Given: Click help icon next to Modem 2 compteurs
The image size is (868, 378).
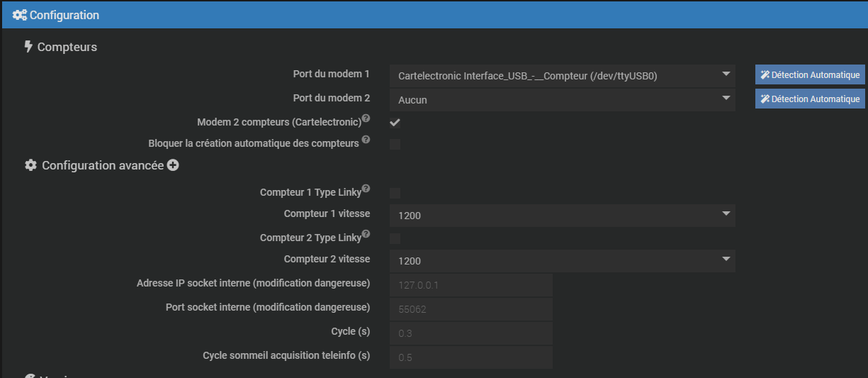Looking at the screenshot, I should pos(366,118).
